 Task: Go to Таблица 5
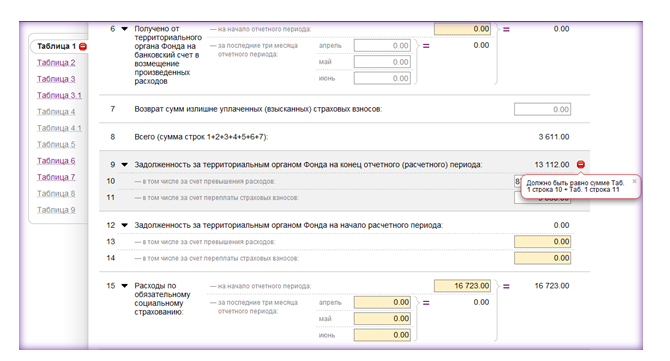point(56,144)
